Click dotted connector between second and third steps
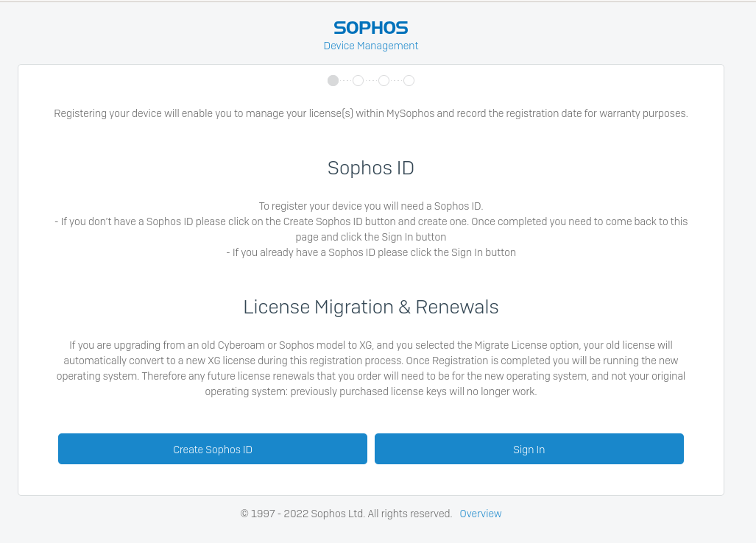Viewport: 756px width, 543px height. pos(371,81)
